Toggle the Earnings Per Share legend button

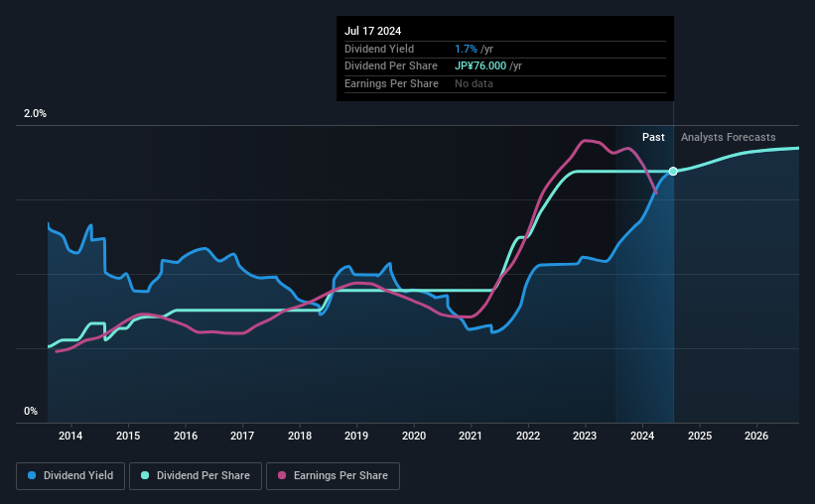tap(333, 476)
